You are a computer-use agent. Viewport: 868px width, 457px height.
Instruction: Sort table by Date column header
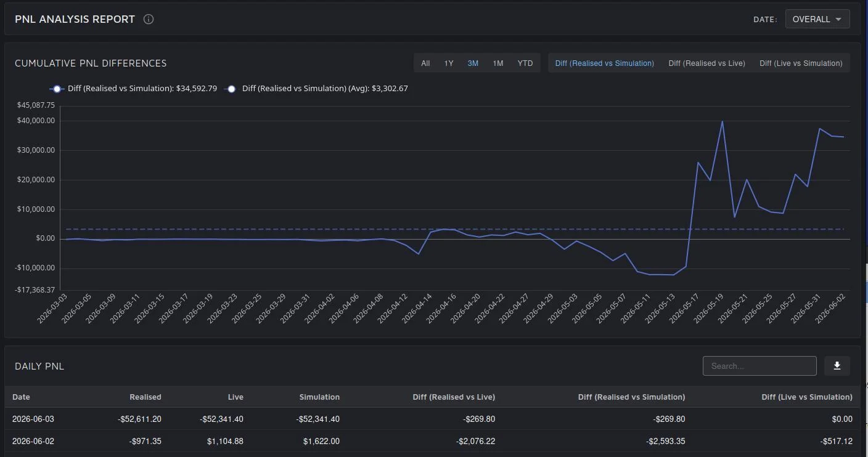click(x=21, y=397)
